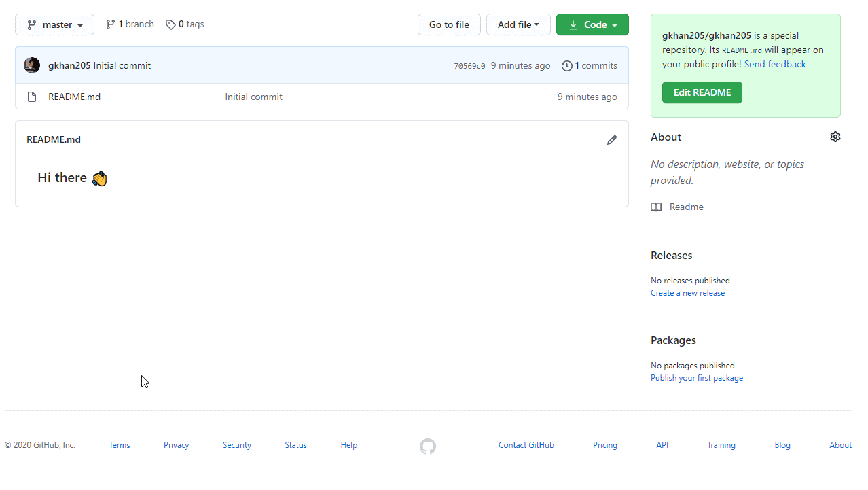
Task: Open the Privacy footer link
Action: coord(176,445)
